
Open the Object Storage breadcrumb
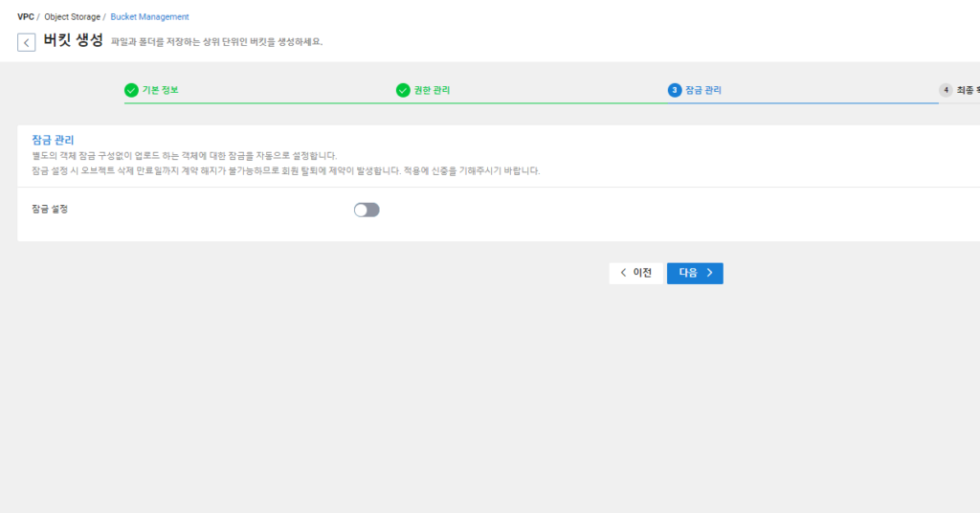pos(72,17)
